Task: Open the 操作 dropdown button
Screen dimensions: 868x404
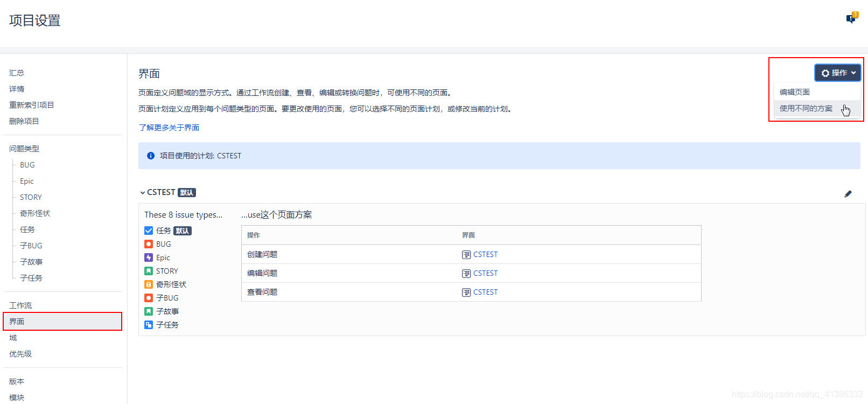Action: coord(838,73)
